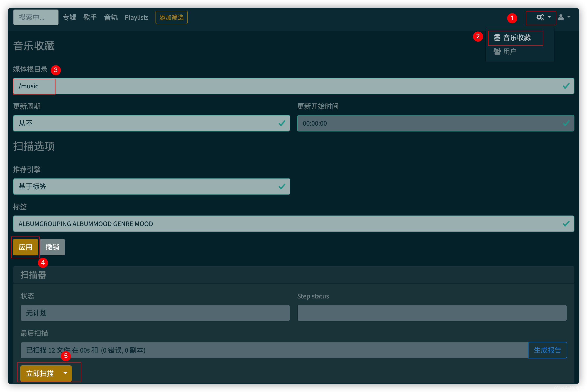The image size is (587, 392).
Task: Switch to the 歌手 section
Action: [90, 17]
